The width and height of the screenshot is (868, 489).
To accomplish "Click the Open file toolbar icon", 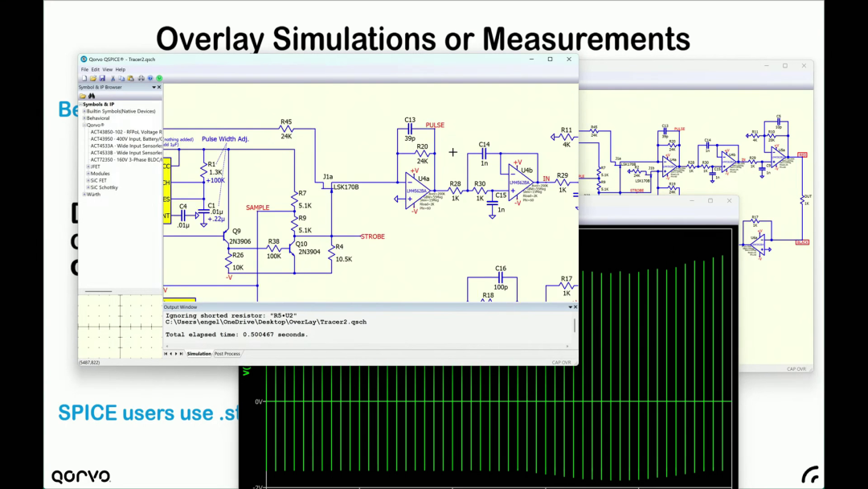I will click(x=93, y=78).
